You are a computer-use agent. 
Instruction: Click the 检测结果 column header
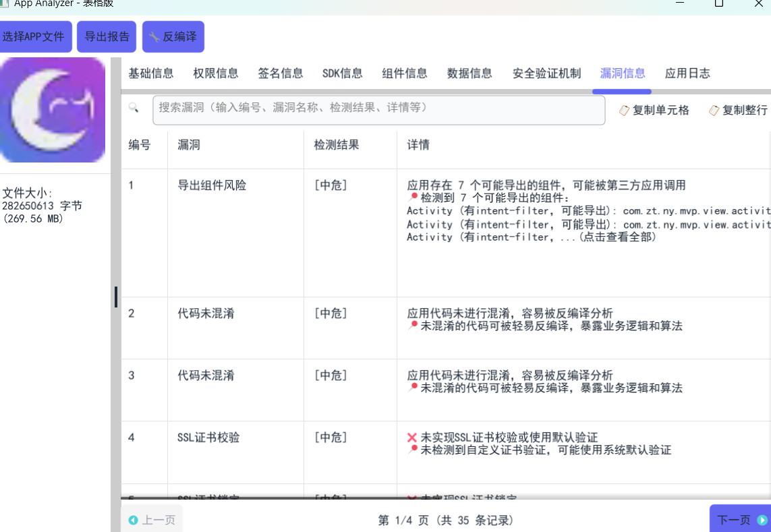336,145
